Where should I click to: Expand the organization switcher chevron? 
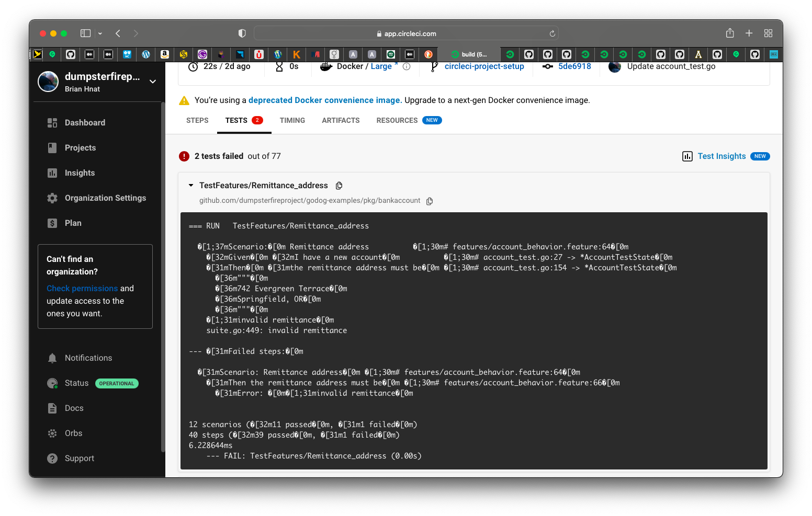pos(153,82)
